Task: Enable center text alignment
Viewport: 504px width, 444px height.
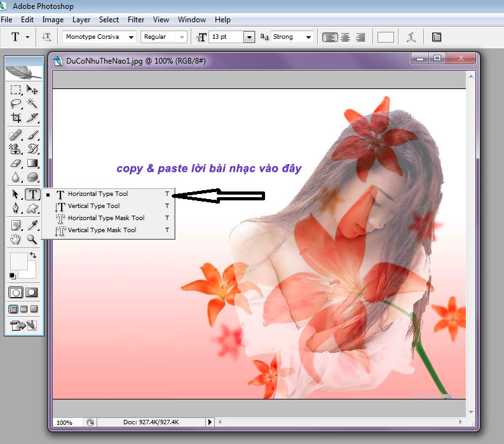Action: (345, 37)
